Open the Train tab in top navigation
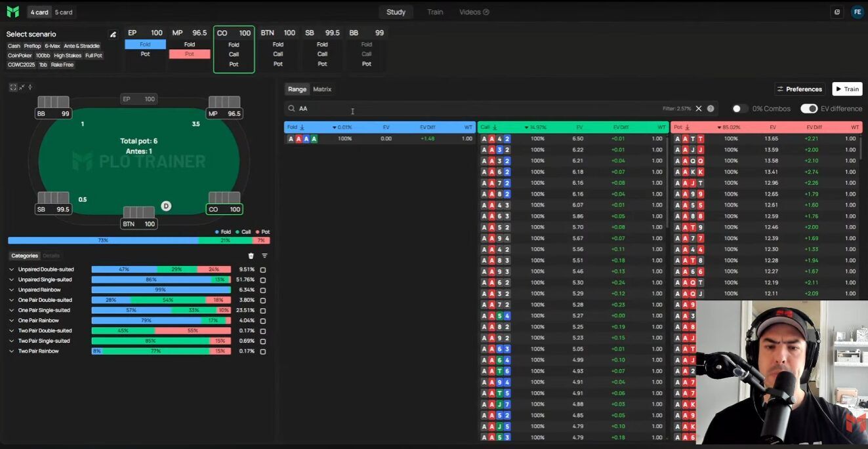 (x=434, y=12)
